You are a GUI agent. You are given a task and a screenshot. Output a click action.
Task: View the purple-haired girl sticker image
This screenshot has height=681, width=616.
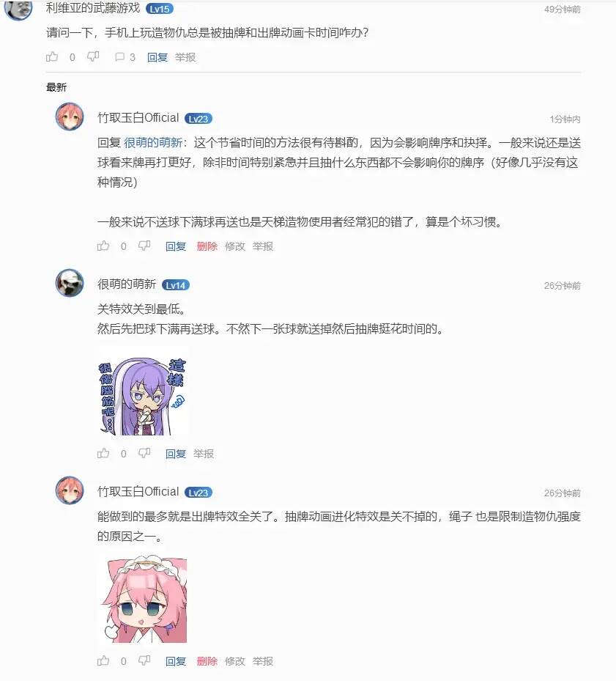click(142, 396)
